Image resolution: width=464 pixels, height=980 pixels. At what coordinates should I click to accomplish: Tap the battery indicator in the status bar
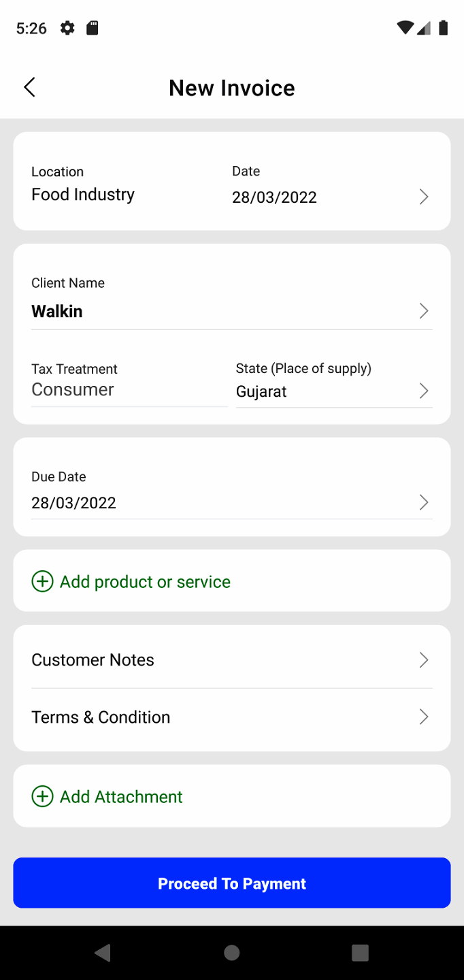click(x=444, y=28)
